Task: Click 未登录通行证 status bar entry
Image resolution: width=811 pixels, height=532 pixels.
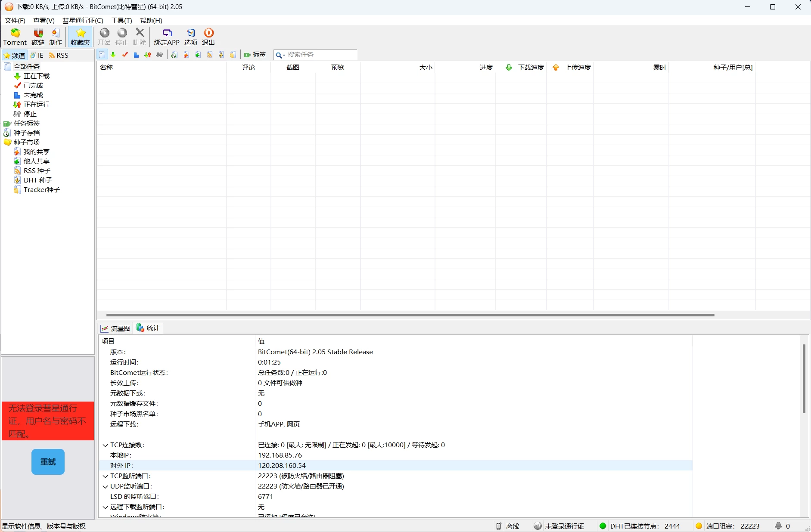Action: pyautogui.click(x=559, y=526)
